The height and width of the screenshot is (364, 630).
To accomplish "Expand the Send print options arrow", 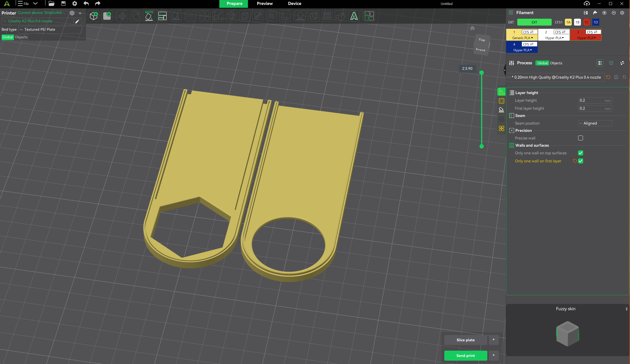I will 493,355.
